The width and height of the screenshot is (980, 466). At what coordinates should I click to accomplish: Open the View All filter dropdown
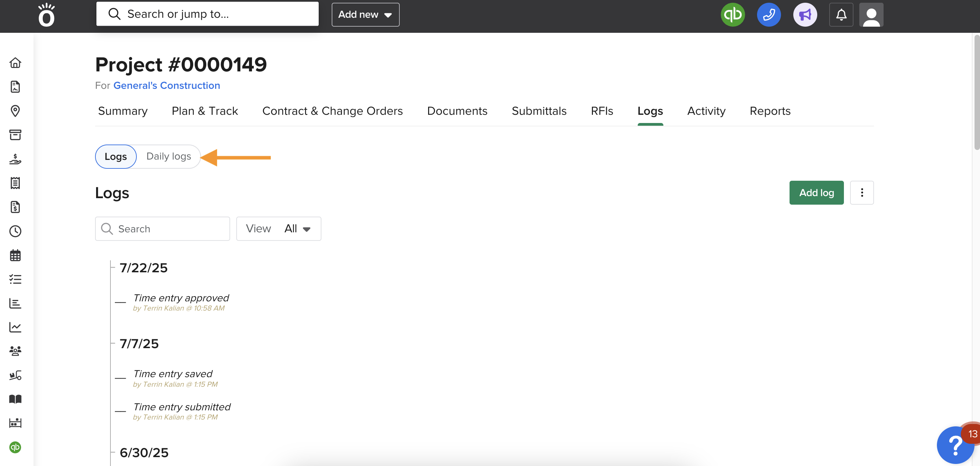[278, 229]
